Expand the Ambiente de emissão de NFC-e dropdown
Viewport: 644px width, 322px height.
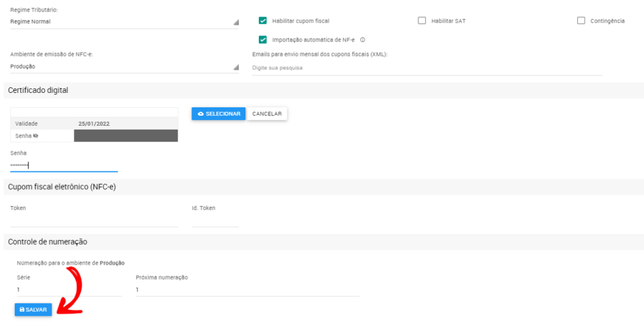click(x=124, y=66)
